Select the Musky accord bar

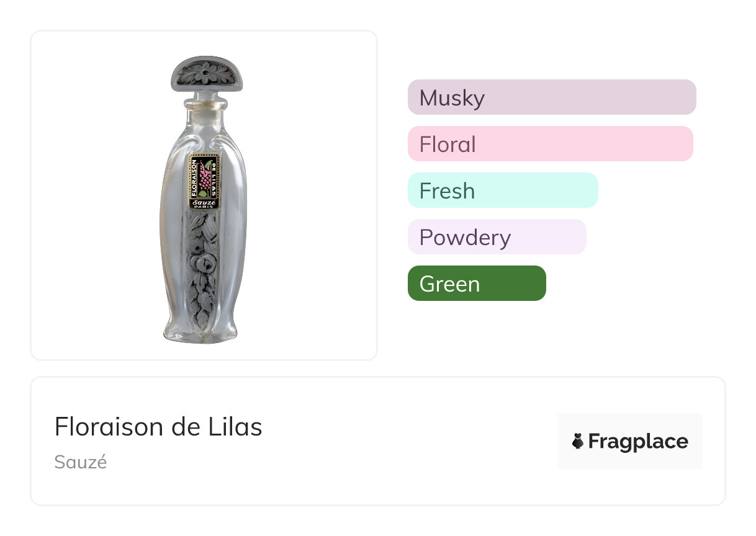pos(551,97)
